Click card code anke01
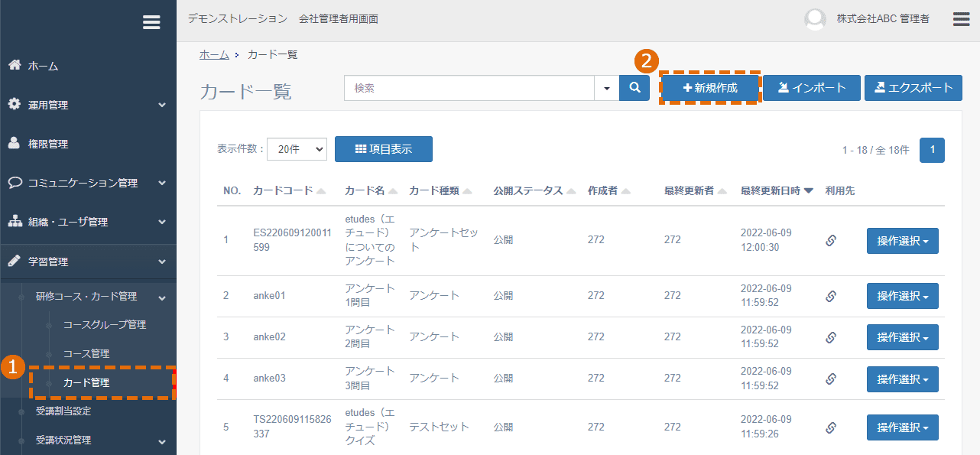Screen dimensions: 980x455 coord(269,296)
